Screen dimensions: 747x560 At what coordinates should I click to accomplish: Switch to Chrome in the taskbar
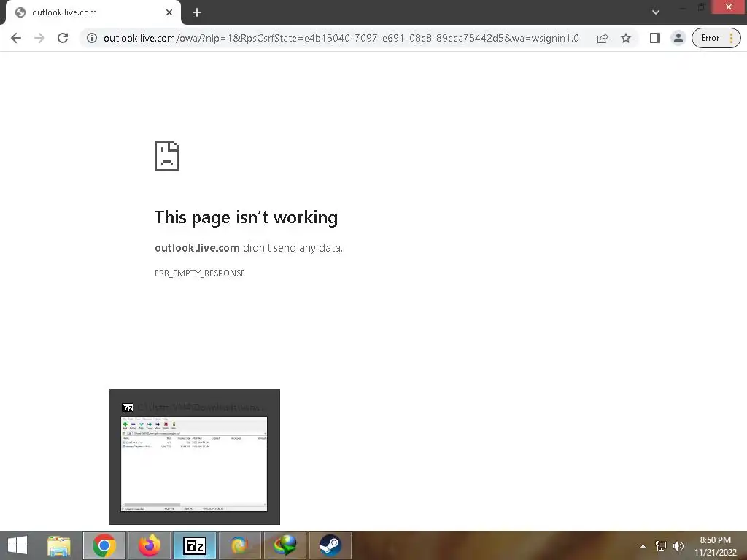point(104,545)
